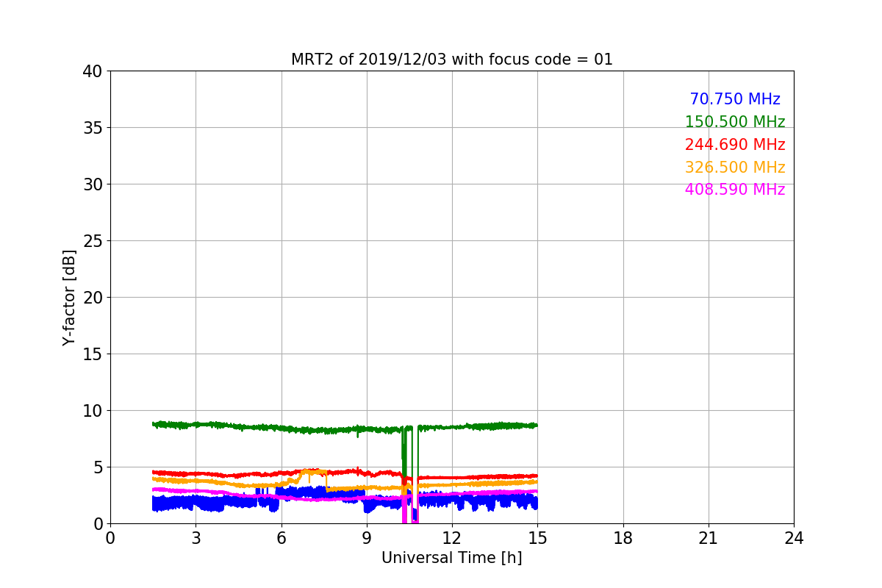Image resolution: width=882 pixels, height=588 pixels.
Task: Click y-axis tick label 35
Action: [93, 128]
